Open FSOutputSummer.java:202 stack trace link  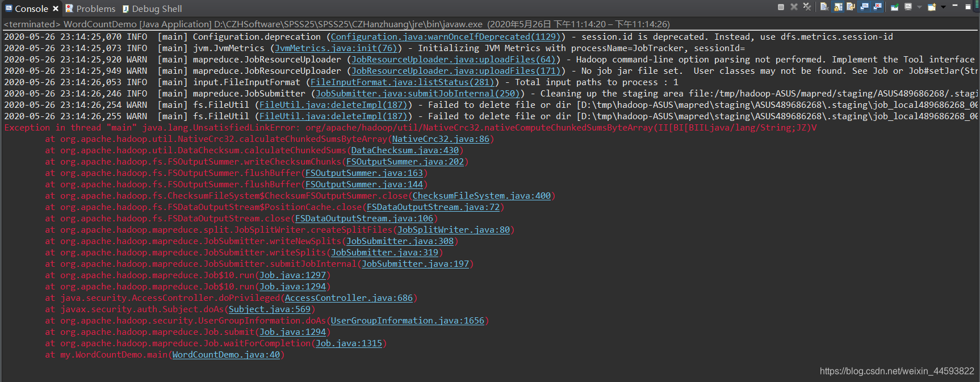coord(405,162)
